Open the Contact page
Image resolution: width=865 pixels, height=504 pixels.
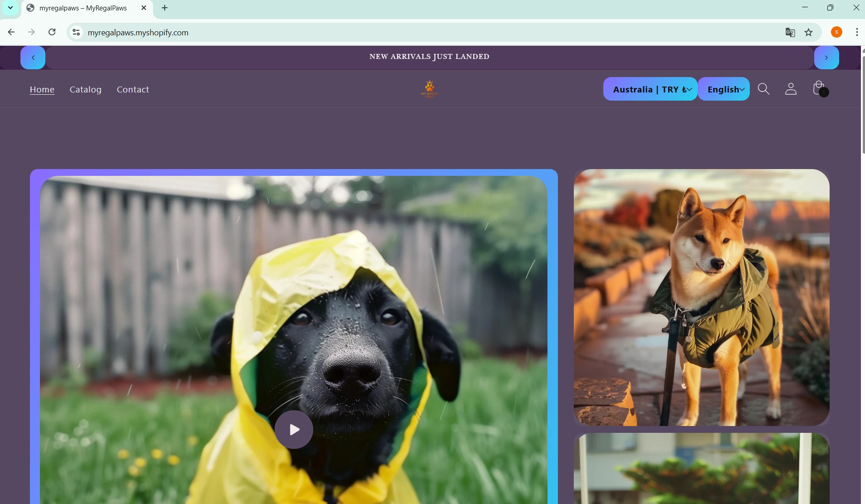coord(133,89)
